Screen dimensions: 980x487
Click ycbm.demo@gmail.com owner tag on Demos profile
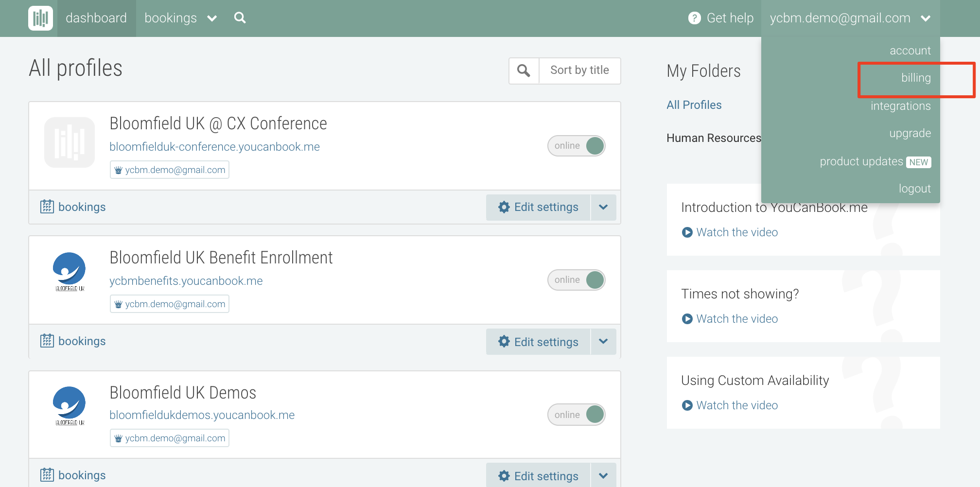coord(170,438)
